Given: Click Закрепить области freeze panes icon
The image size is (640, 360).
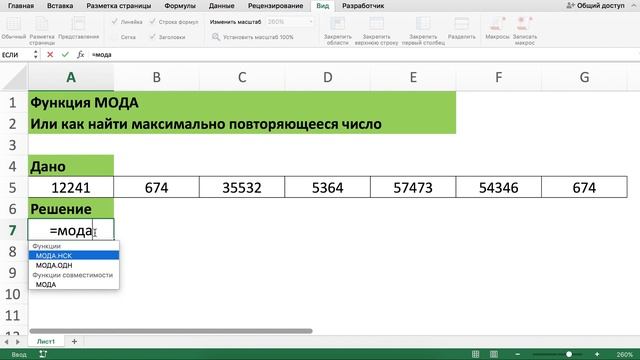Looking at the screenshot, I should (x=338, y=24).
